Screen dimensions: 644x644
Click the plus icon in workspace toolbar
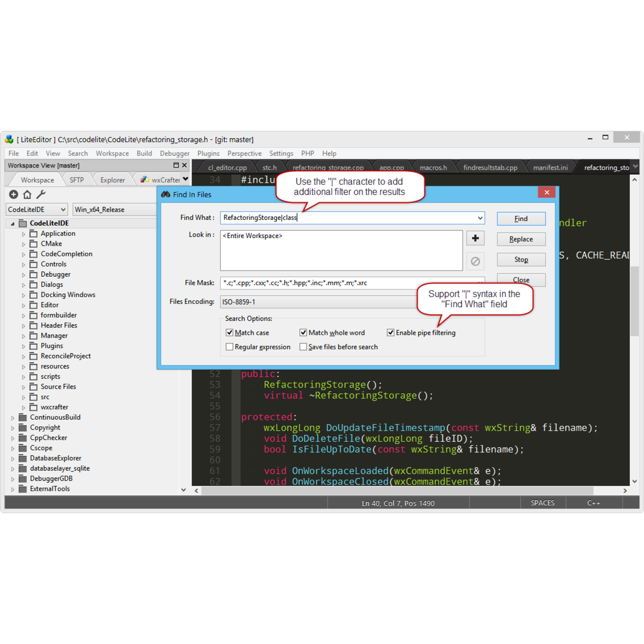pos(14,195)
